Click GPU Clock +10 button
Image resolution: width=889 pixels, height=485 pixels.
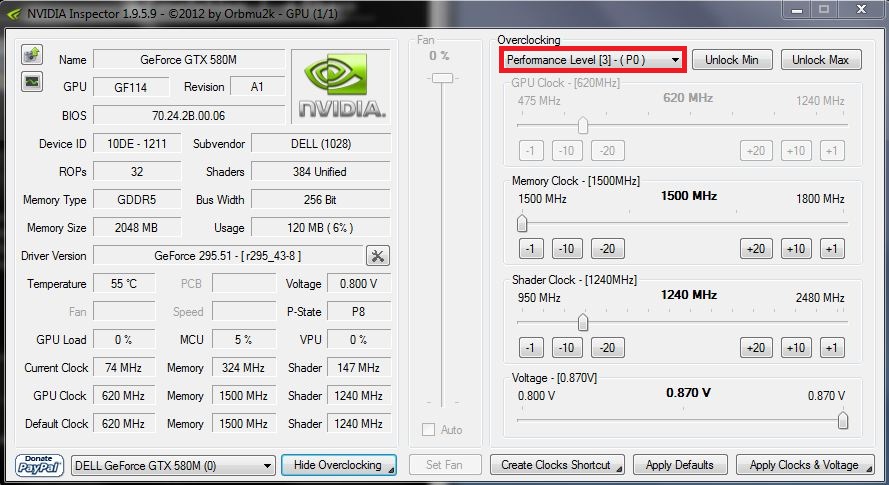(796, 150)
